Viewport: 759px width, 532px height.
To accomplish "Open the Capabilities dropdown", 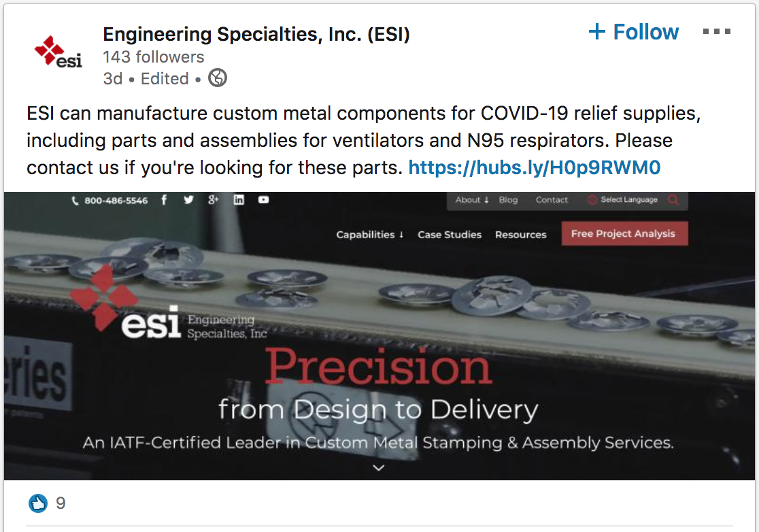I will [x=369, y=234].
